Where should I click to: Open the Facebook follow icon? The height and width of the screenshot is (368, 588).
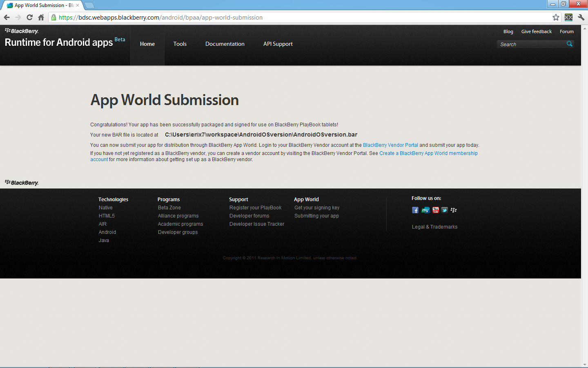pyautogui.click(x=415, y=210)
